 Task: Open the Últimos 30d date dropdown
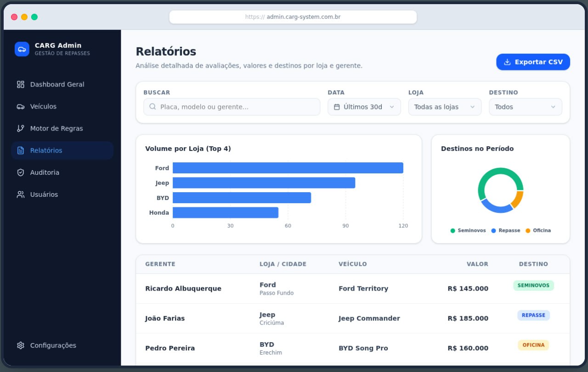364,107
